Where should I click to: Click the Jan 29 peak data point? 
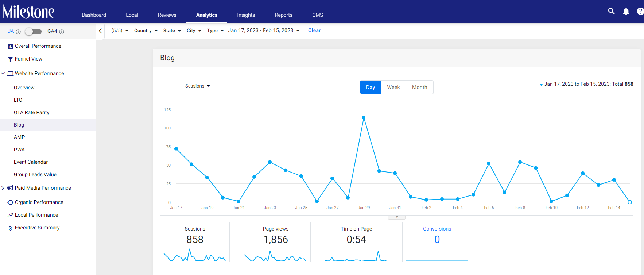pos(364,118)
